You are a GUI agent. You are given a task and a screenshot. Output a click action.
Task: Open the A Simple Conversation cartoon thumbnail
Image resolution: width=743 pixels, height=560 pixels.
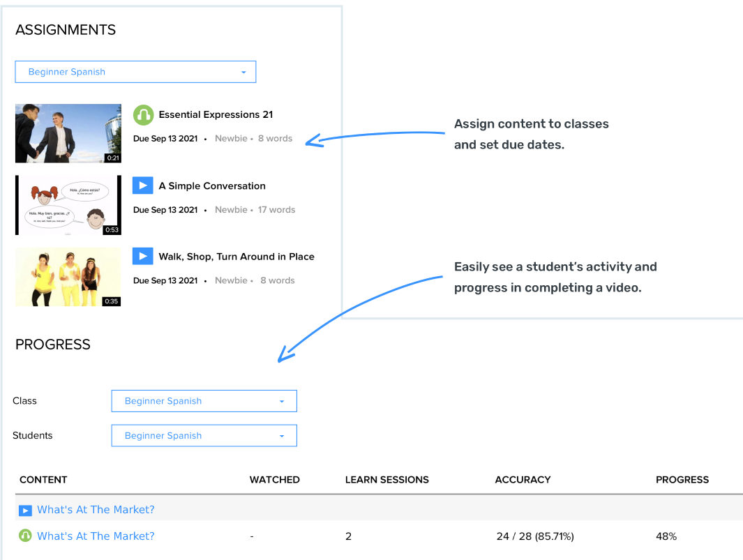[68, 205]
